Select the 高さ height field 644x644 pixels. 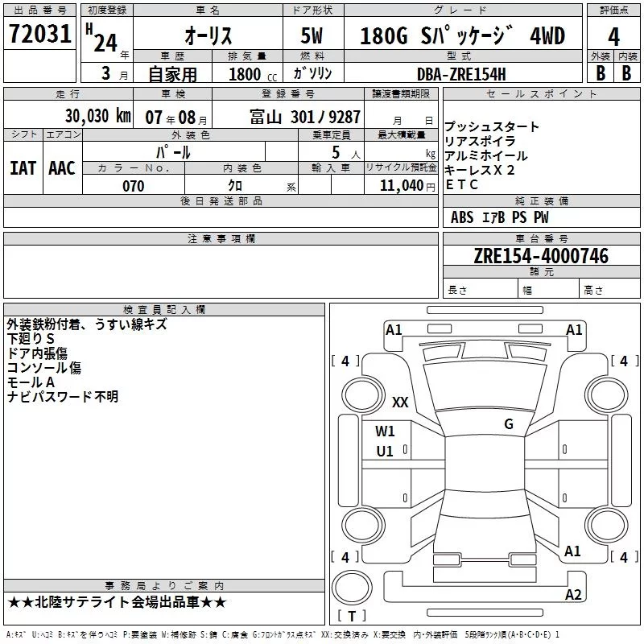point(609,290)
